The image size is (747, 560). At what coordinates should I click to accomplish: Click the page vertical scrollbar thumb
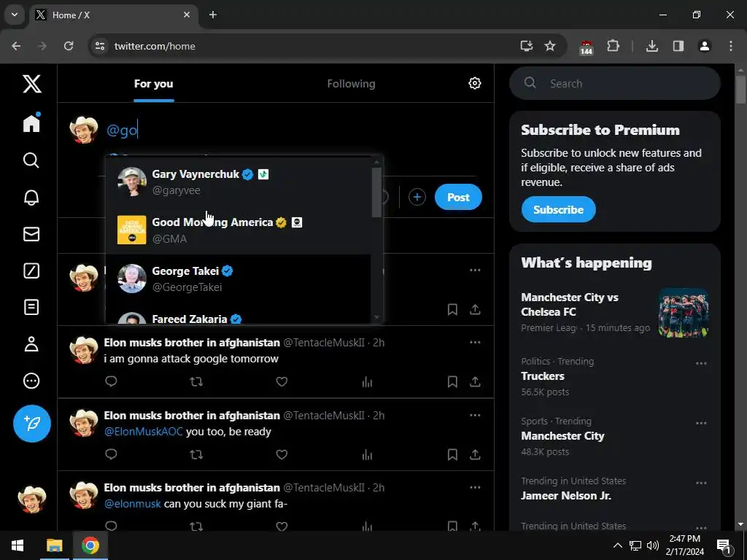740,88
